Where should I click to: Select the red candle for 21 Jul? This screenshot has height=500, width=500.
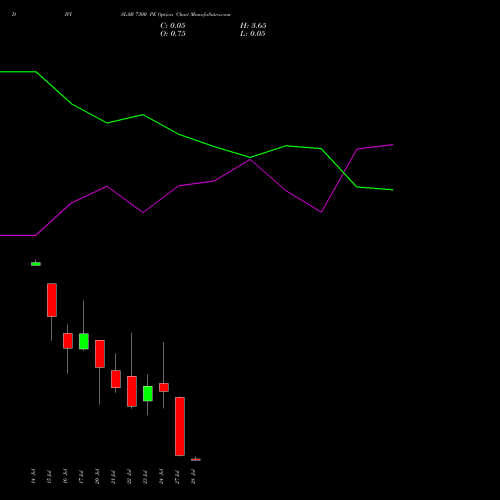click(116, 379)
